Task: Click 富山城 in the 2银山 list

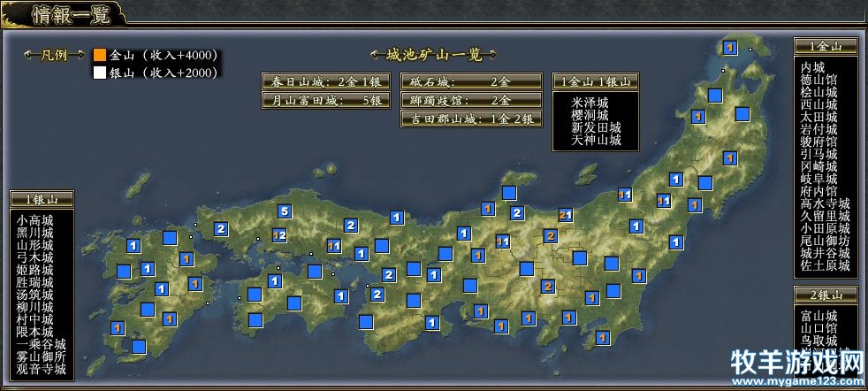Action: click(819, 316)
